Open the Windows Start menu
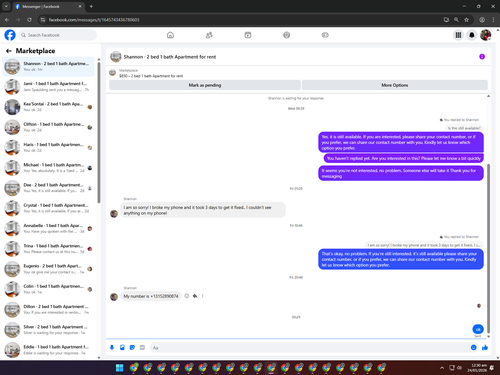500x375 pixels. [x=119, y=368]
